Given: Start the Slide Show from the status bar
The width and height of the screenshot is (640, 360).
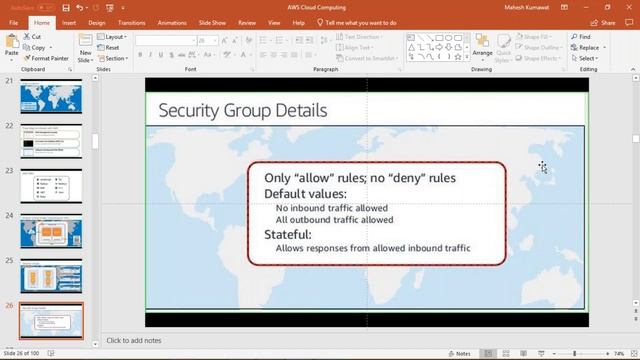Looking at the screenshot, I should 541,353.
